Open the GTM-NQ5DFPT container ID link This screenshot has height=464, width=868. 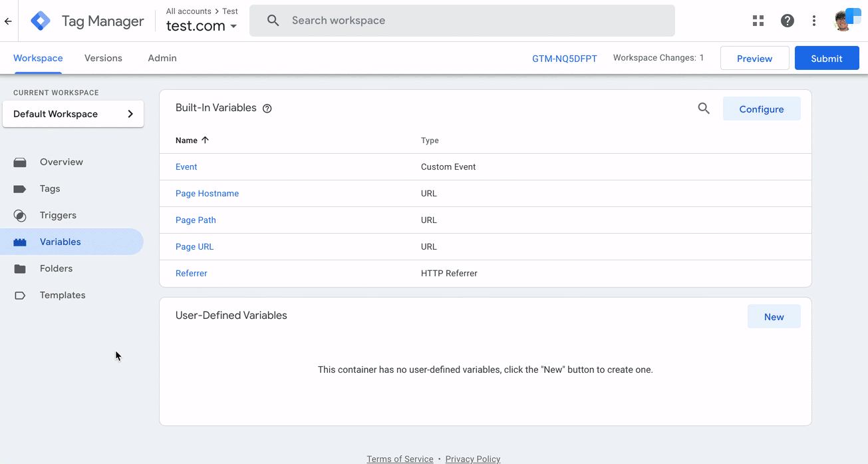point(565,59)
